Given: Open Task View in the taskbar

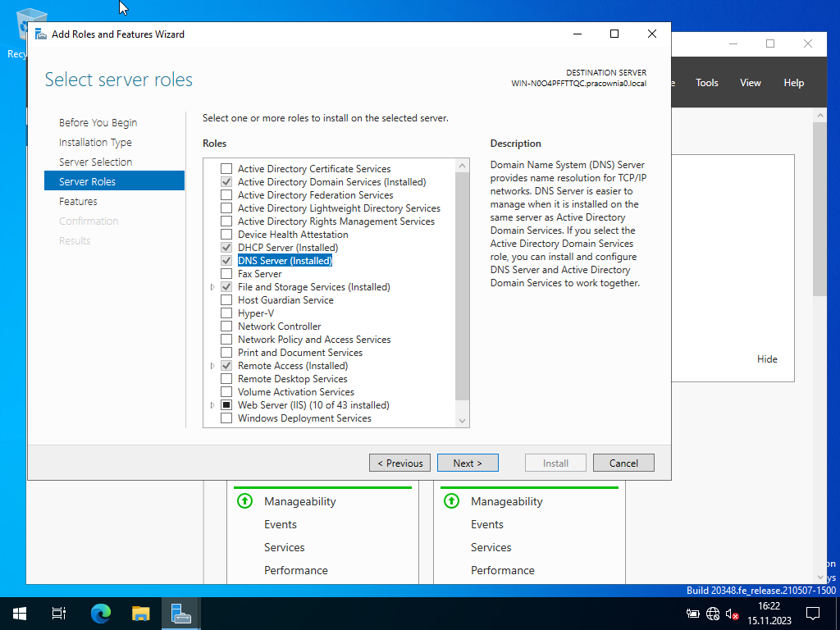Looking at the screenshot, I should (x=58, y=614).
